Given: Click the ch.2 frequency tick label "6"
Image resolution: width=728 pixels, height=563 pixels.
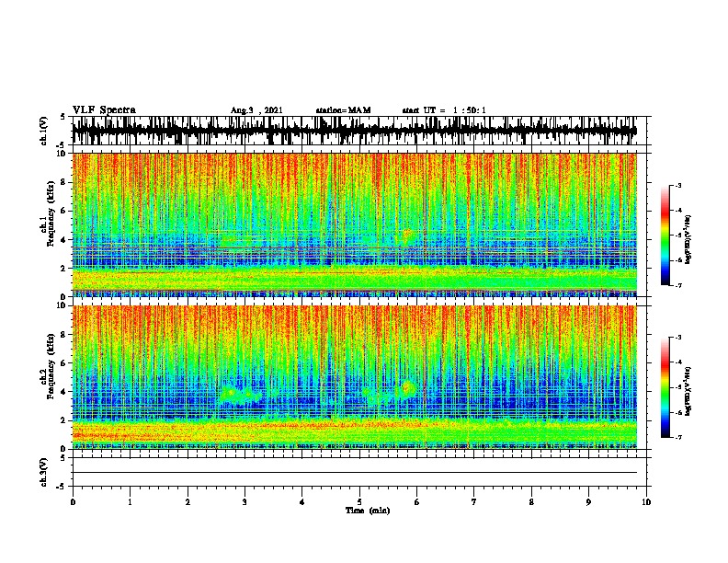Looking at the screenshot, I should tap(63, 363).
